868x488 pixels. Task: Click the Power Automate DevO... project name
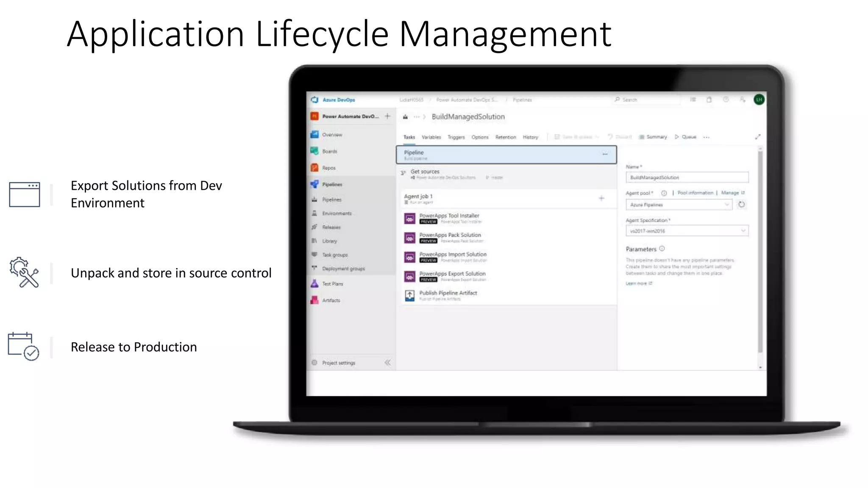tap(350, 116)
